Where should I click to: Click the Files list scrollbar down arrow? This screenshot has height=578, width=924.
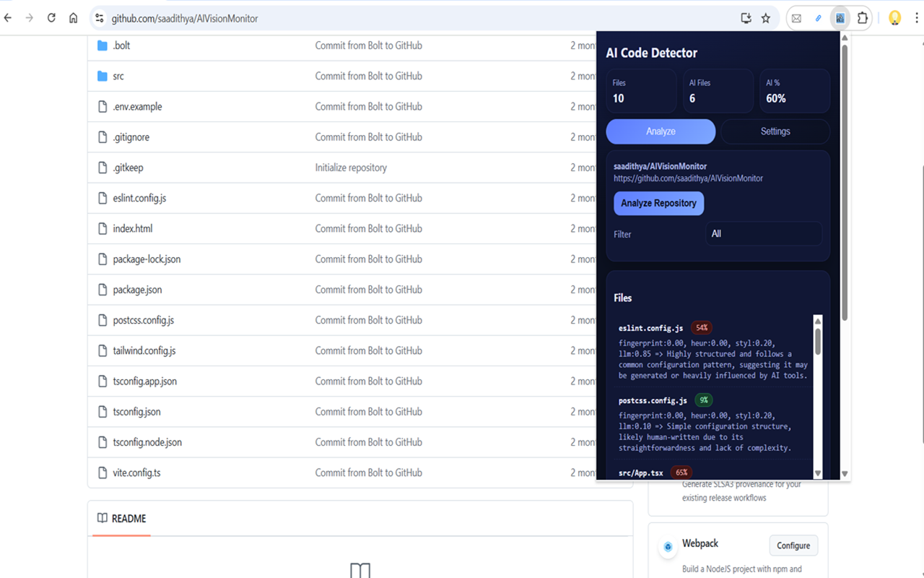coord(818,473)
